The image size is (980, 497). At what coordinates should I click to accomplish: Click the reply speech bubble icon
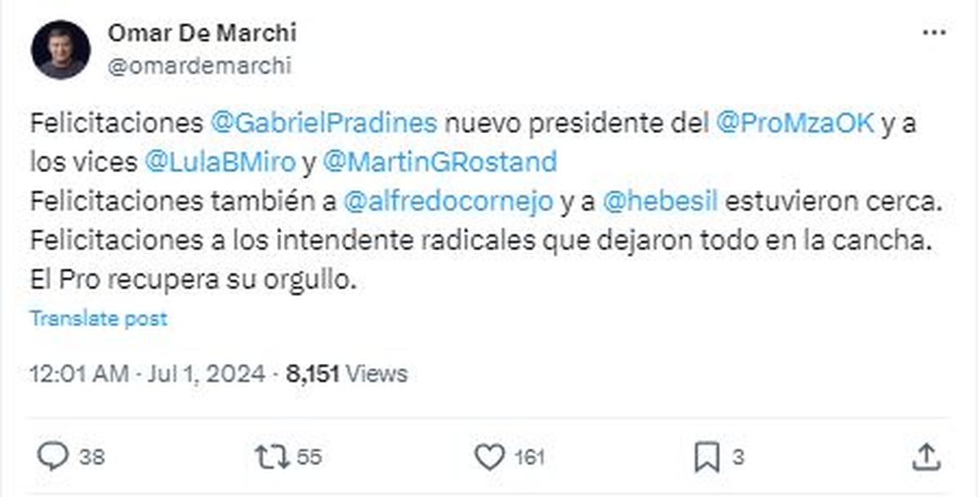[x=52, y=457]
